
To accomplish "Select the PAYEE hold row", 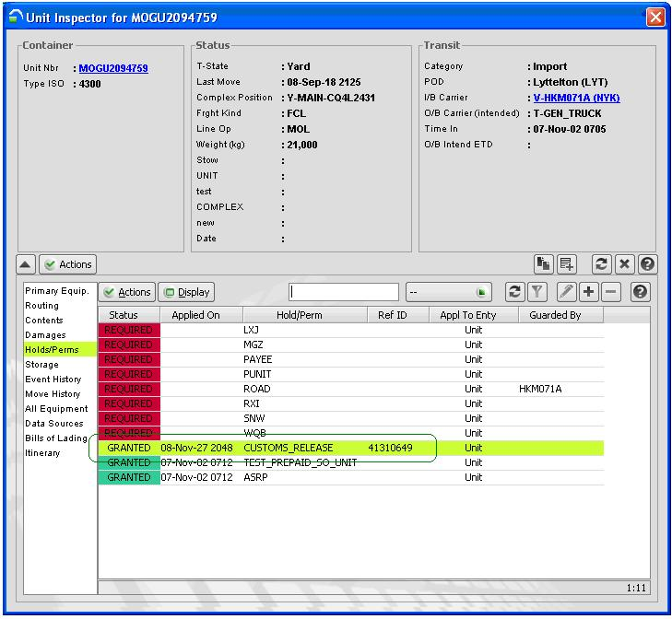I will (351, 360).
